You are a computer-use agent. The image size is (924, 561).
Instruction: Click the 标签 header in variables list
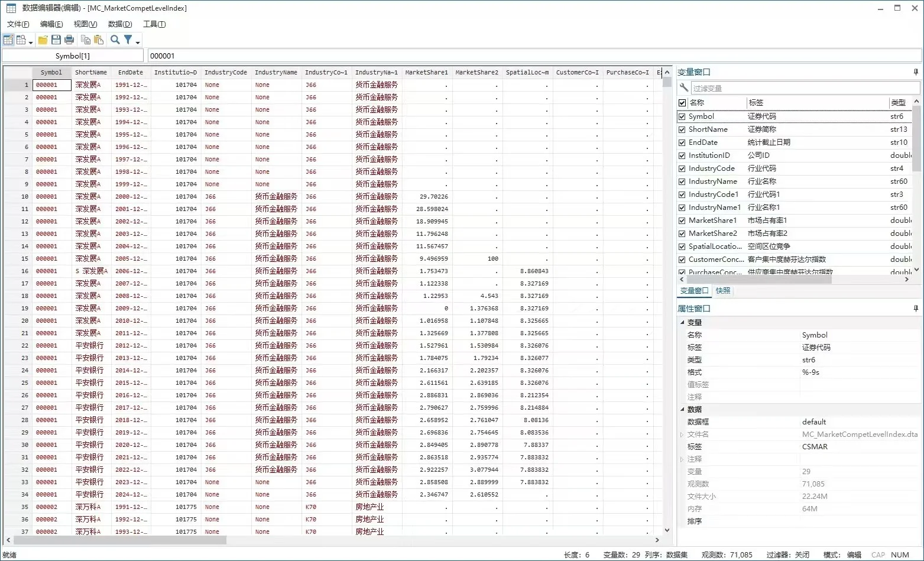(817, 103)
